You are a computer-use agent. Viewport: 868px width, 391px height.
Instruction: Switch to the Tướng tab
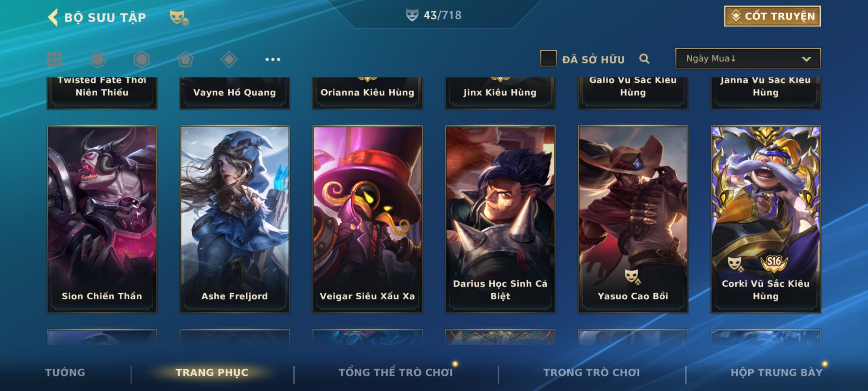65,373
